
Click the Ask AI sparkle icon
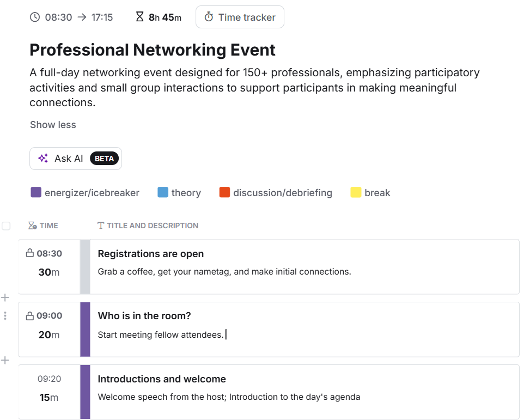(x=43, y=159)
